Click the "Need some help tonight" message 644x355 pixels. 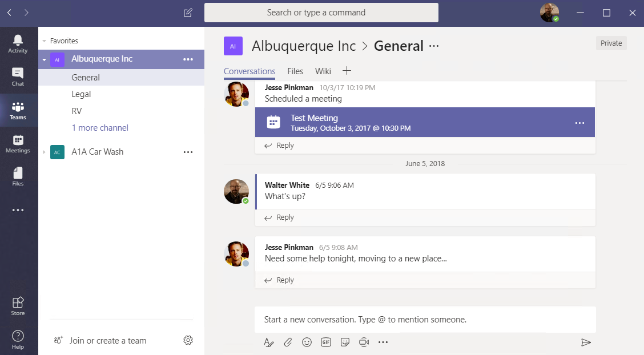pyautogui.click(x=356, y=259)
